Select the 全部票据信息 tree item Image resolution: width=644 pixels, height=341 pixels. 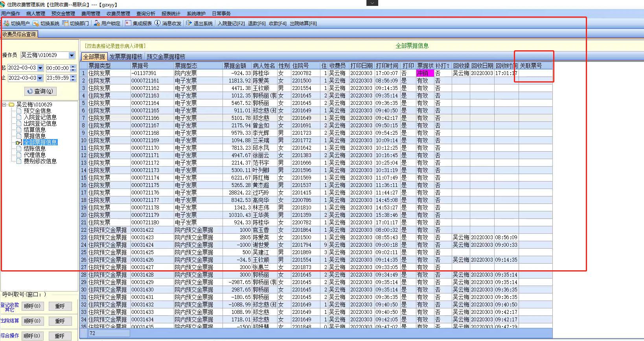(x=40, y=142)
